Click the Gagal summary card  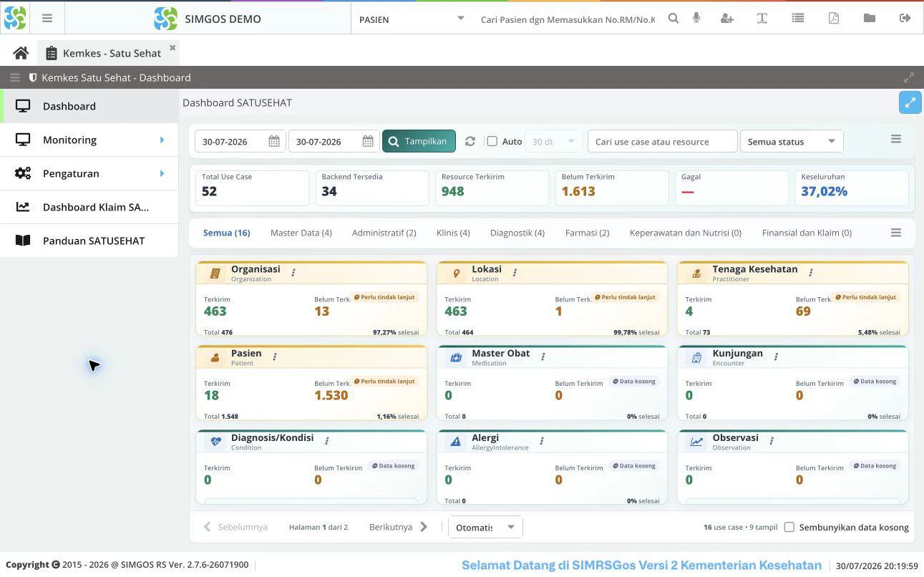point(732,188)
